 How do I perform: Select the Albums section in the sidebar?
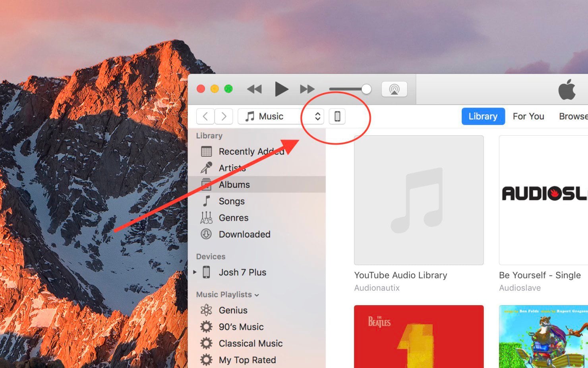(x=234, y=184)
